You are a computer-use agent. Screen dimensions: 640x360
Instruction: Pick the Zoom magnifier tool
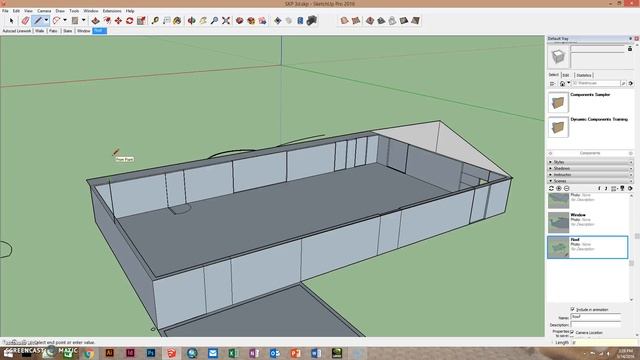tap(214, 20)
